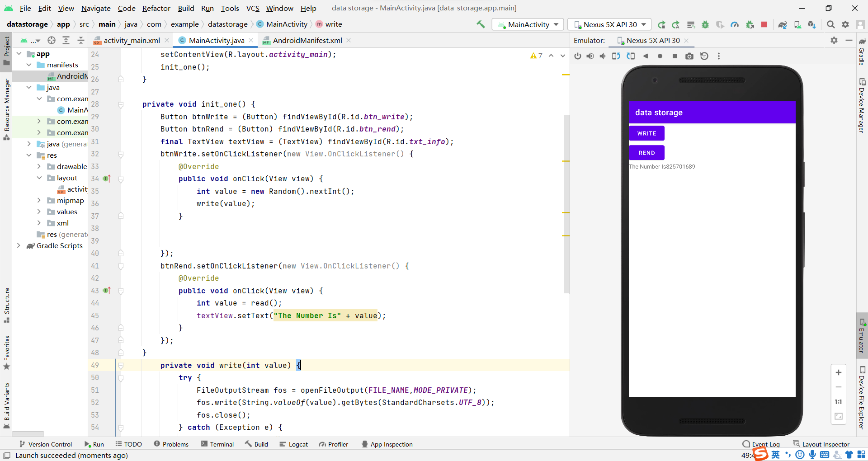
Task: Debug the app with the bug icon
Action: 705,24
